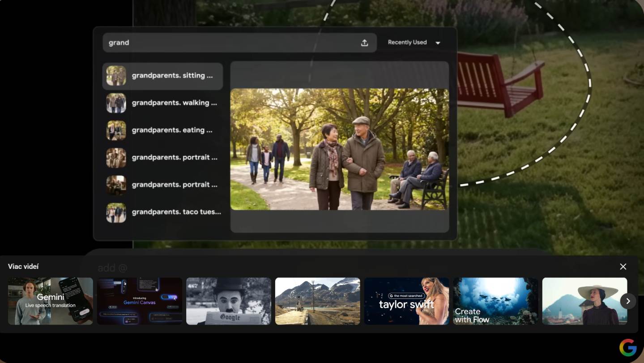Click the next arrow in the video carousel
The width and height of the screenshot is (644, 363).
click(628, 301)
